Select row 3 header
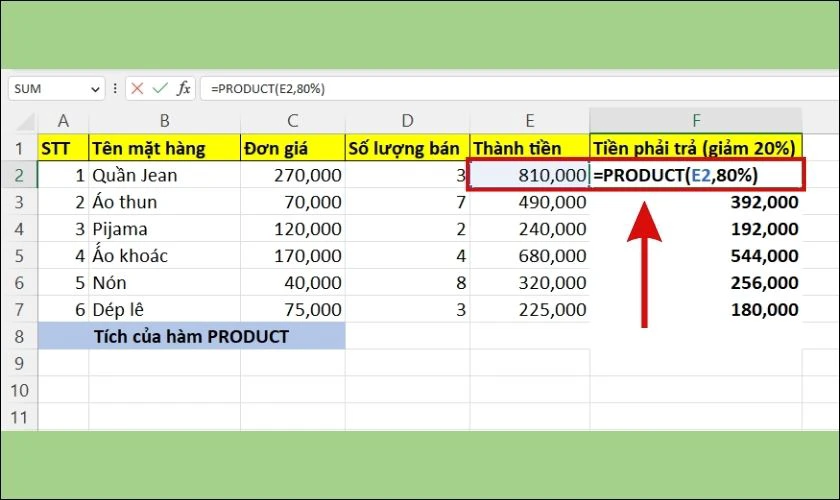This screenshot has width=840, height=500. coord(19,202)
